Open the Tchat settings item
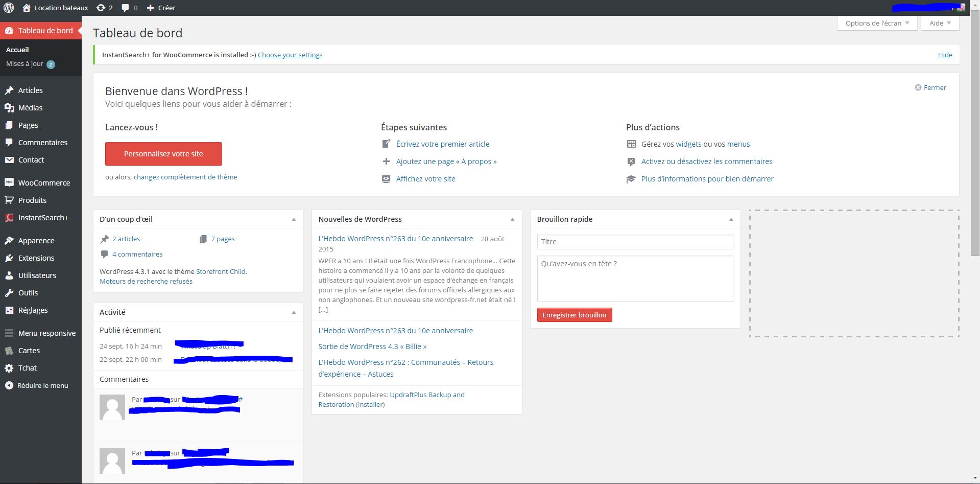The width and height of the screenshot is (980, 484). pyautogui.click(x=27, y=368)
